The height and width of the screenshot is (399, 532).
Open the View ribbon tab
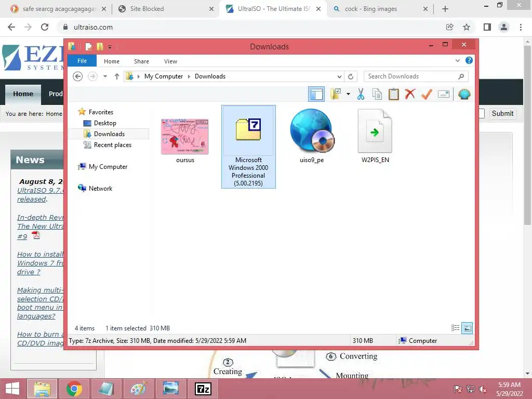click(170, 61)
